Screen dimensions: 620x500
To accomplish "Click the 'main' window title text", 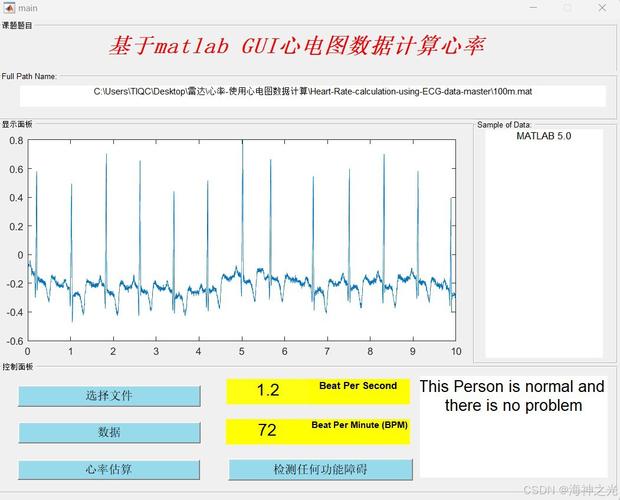I will click(28, 8).
